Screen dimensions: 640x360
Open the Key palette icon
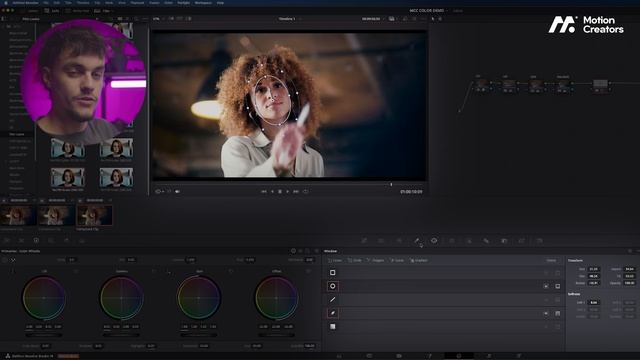tap(504, 241)
